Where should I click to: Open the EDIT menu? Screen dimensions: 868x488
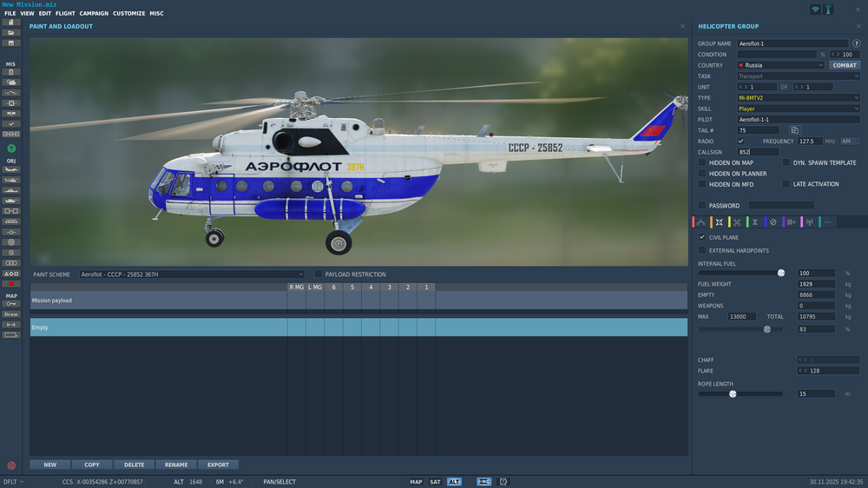coord(45,13)
